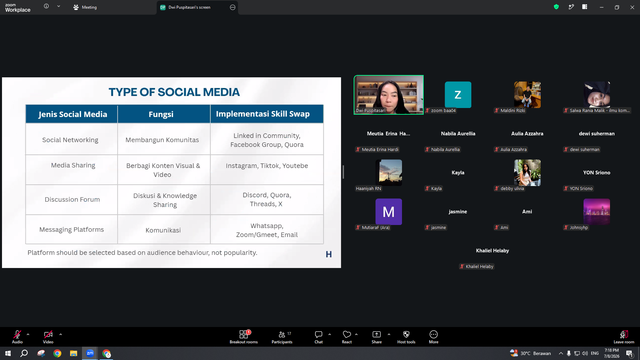Open the taskbar clock showing 7:18 PM
This screenshot has height=360, width=640.
[611, 353]
